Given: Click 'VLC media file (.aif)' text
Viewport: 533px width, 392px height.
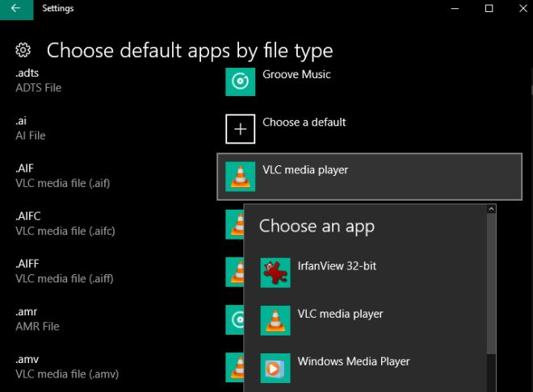Looking at the screenshot, I should point(63,183).
